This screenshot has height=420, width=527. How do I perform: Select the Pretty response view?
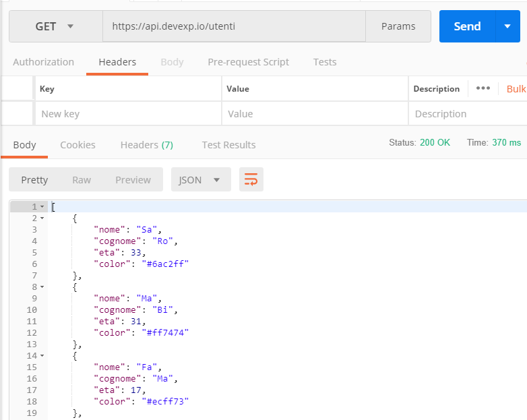point(34,180)
